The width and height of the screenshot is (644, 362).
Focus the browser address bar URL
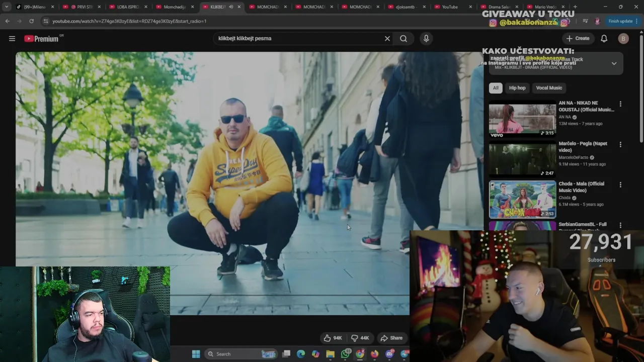(x=129, y=21)
